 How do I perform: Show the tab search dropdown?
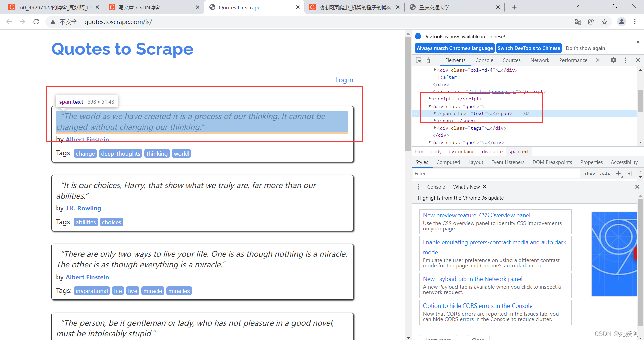coord(577,6)
